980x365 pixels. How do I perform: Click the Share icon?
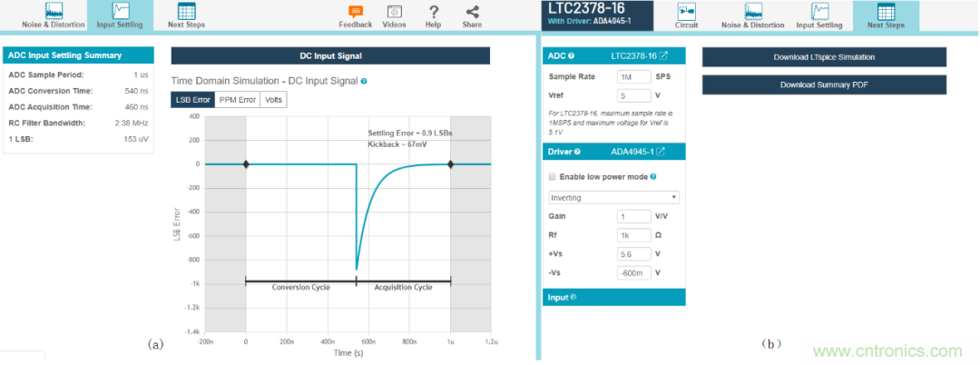click(472, 12)
